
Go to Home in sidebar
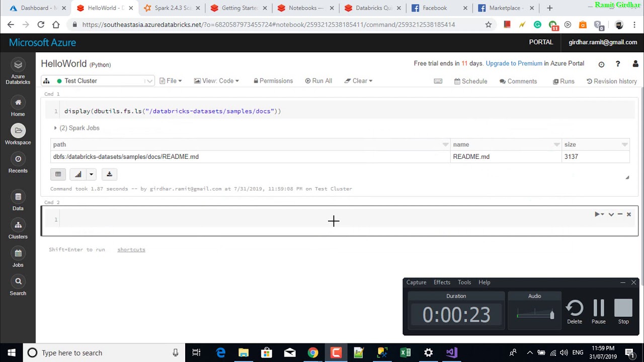[x=18, y=107]
